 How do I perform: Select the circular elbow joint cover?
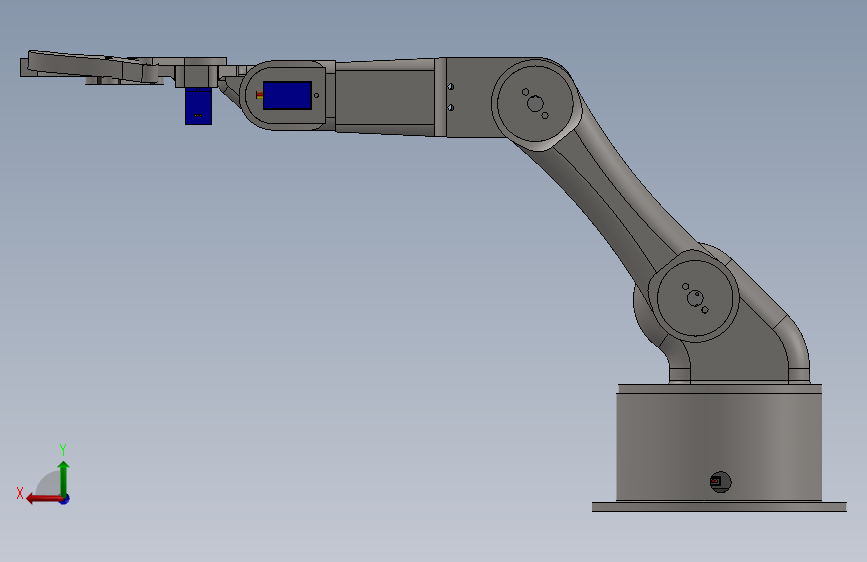point(535,103)
